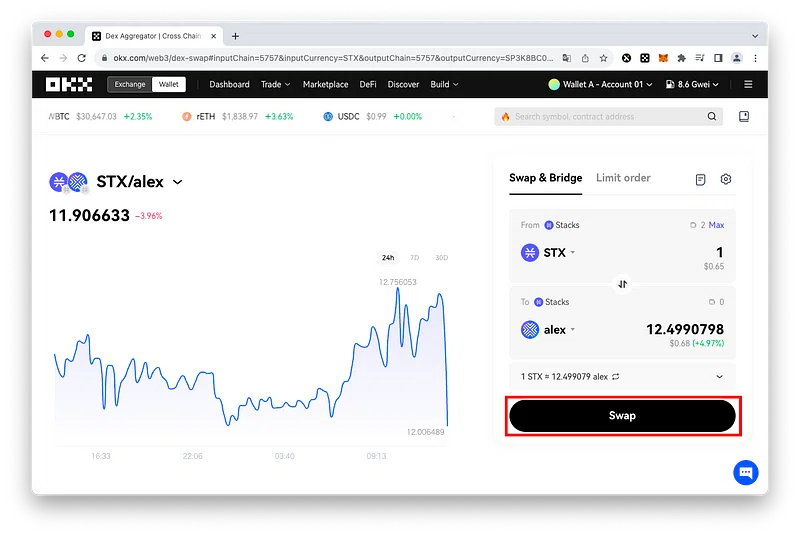This screenshot has height=537, width=800.
Task: Reload the current page
Action: [81, 58]
